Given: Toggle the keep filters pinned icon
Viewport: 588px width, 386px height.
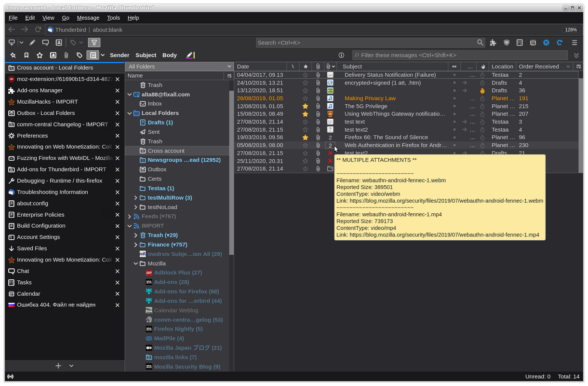Looking at the screenshot, I should 13,55.
